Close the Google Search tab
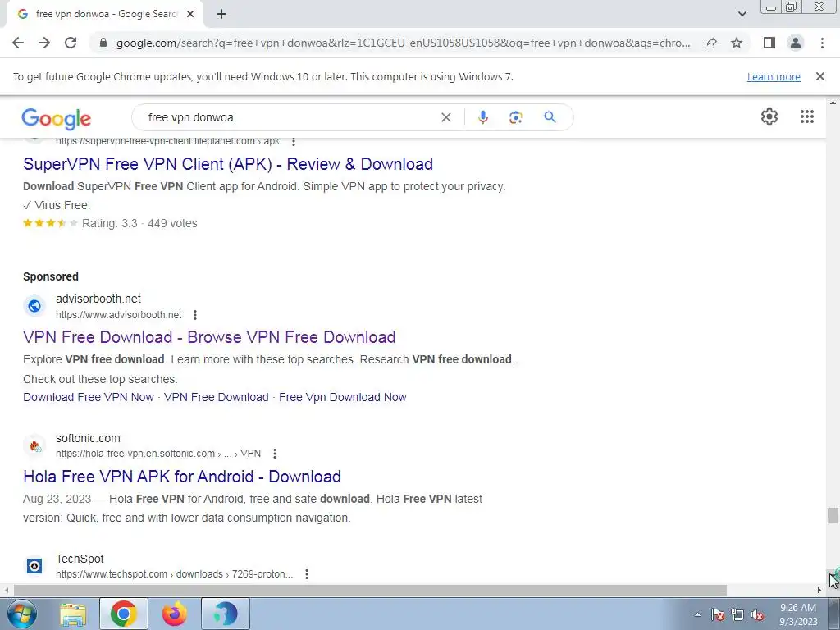Image resolution: width=840 pixels, height=630 pixels. click(190, 14)
